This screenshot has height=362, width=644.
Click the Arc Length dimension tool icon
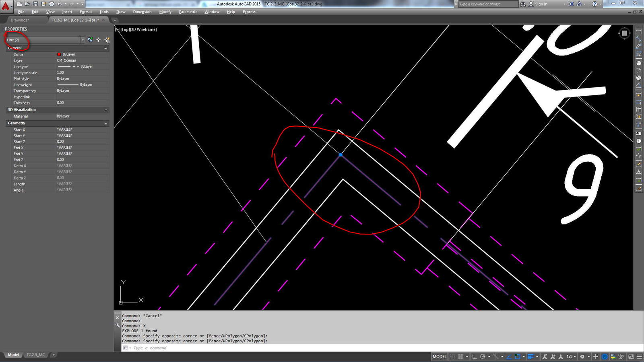coord(638,47)
